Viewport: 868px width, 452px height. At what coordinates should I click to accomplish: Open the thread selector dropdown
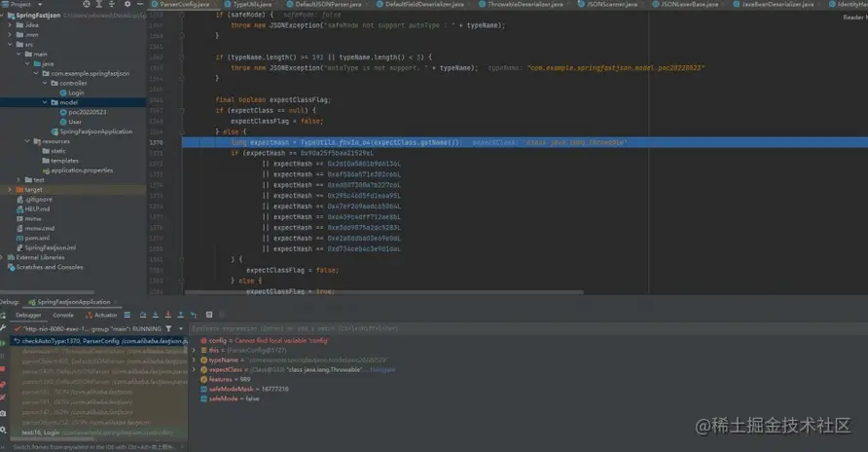tap(181, 328)
